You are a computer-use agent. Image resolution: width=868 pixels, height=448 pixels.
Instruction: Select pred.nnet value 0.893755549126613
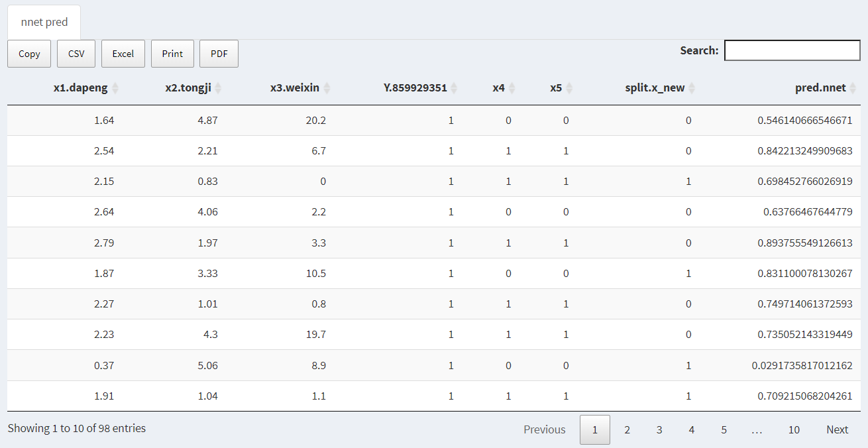pyautogui.click(x=805, y=243)
